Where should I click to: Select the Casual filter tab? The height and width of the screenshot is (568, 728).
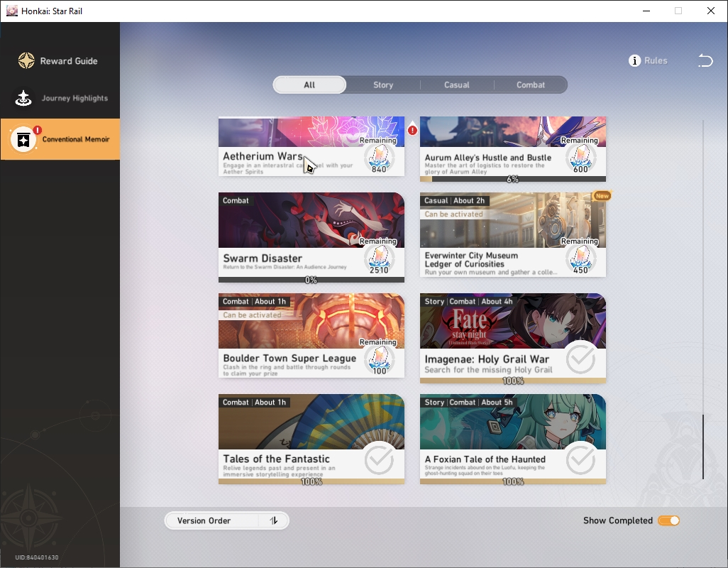pos(457,85)
